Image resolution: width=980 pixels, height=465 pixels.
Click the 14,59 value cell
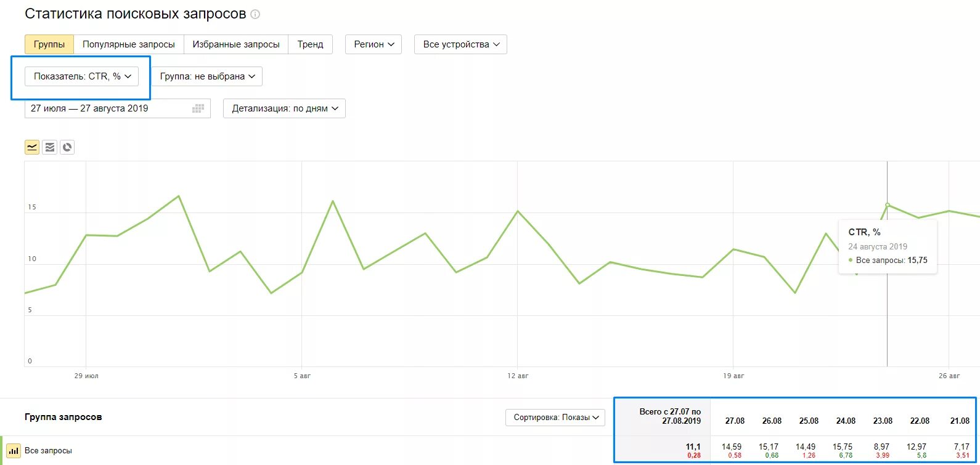coord(732,447)
